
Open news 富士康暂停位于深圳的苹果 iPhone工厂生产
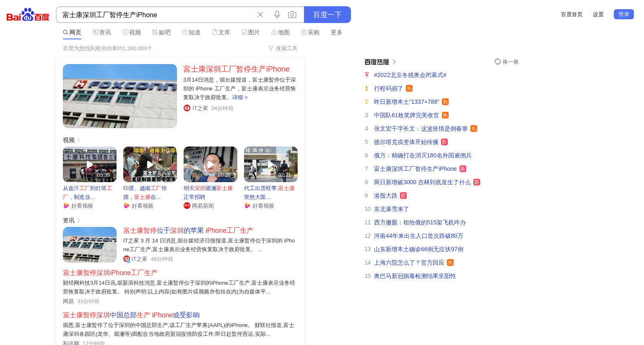[x=188, y=231]
